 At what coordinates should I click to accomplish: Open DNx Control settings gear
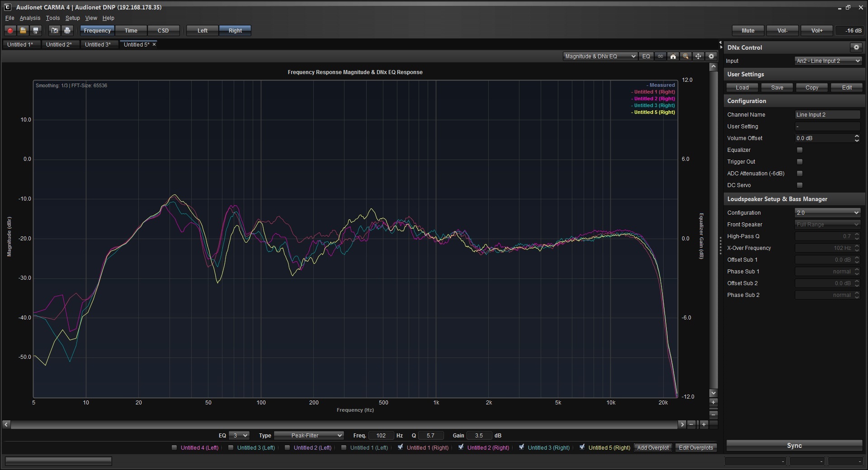[x=856, y=47]
